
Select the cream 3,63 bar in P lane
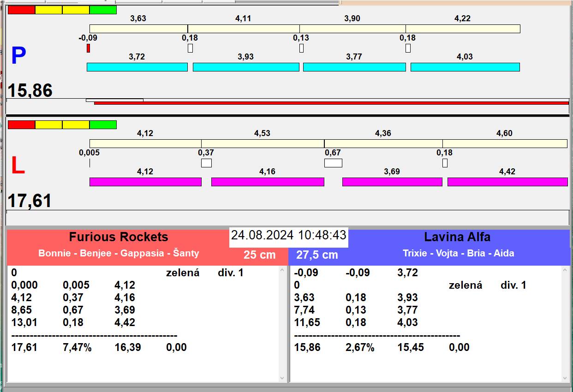tap(138, 29)
